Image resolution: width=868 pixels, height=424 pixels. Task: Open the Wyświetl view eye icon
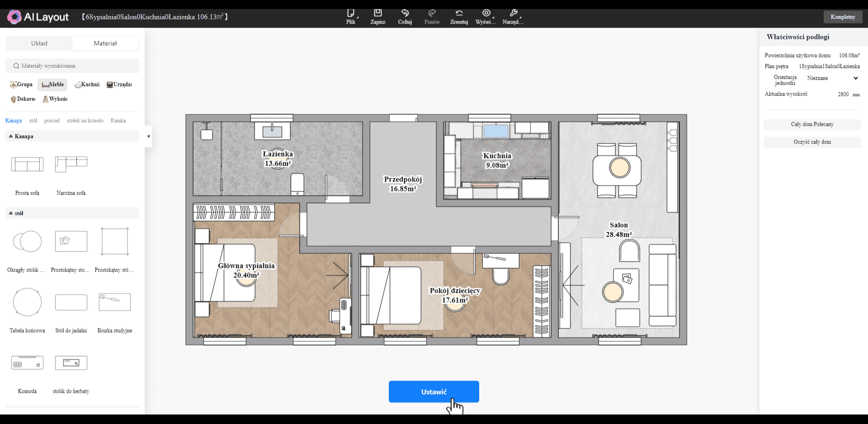tap(486, 13)
